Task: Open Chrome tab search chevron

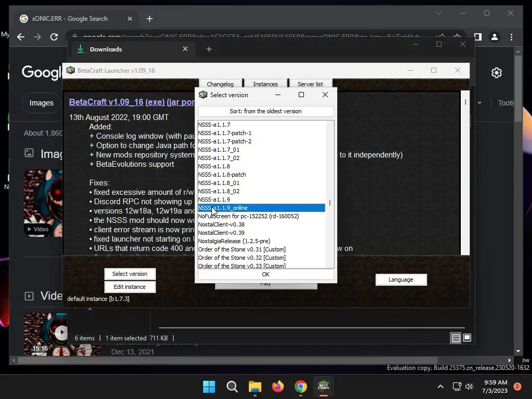Action: point(438,13)
